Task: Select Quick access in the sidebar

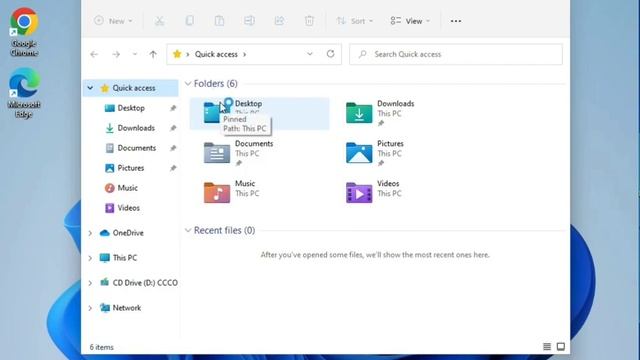Action: click(134, 88)
